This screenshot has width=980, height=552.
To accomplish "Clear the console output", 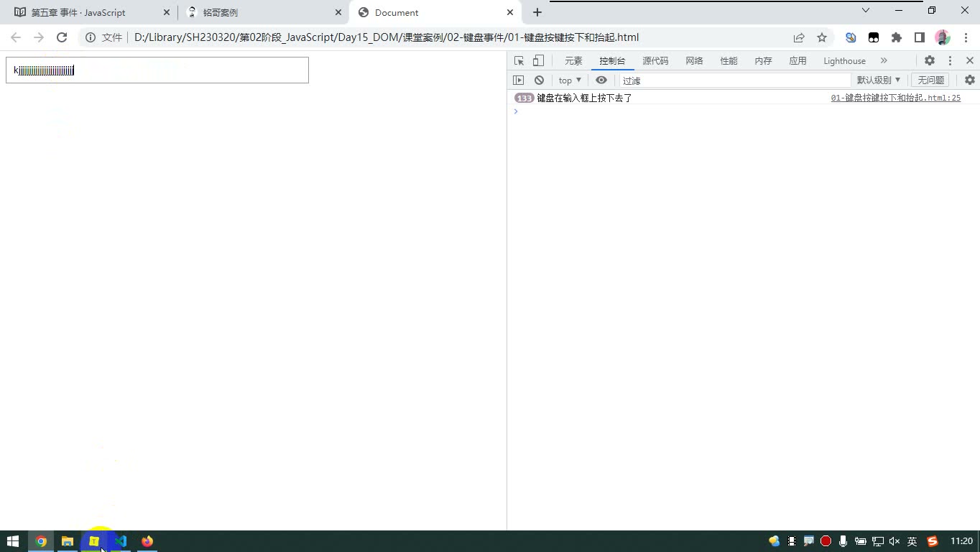I will tap(539, 80).
